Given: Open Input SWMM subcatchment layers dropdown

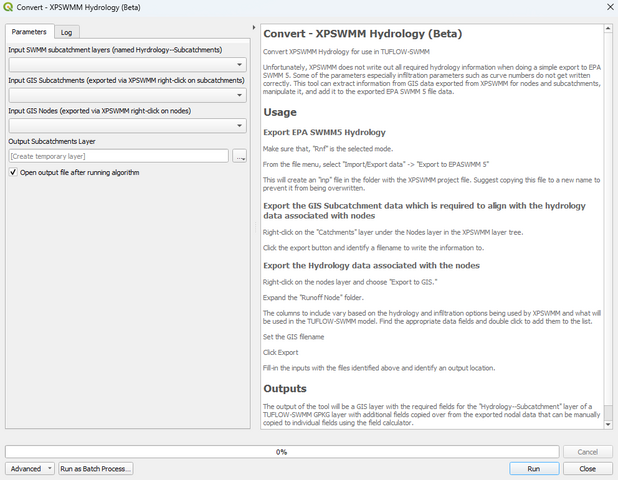Looking at the screenshot, I should (x=127, y=64).
